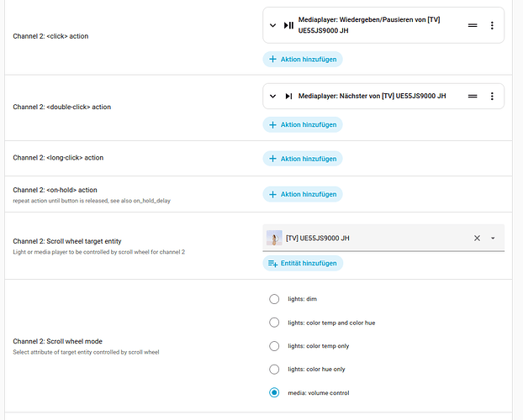Image resolution: width=523 pixels, height=420 pixels.
Task: Add action under Channel 2 click action
Action: point(303,59)
